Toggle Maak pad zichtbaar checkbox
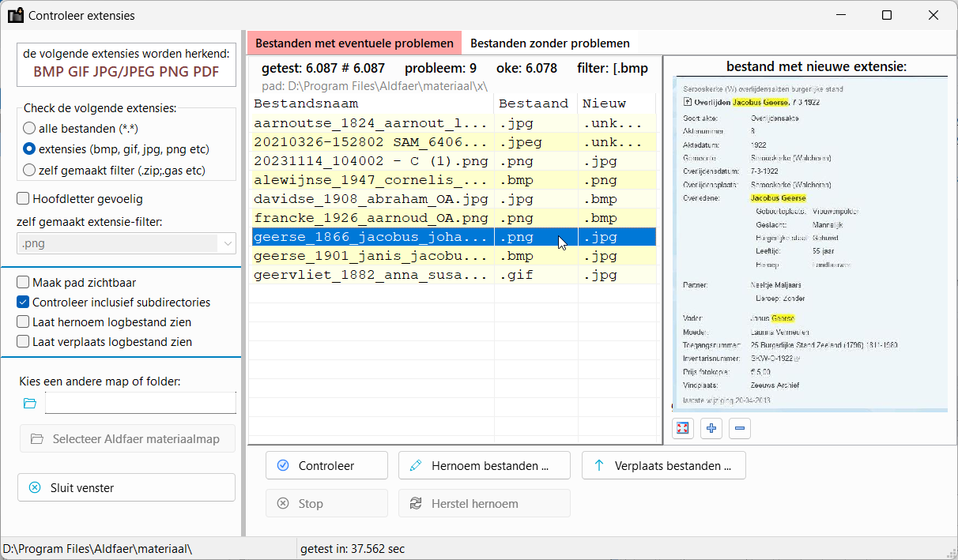Image resolution: width=958 pixels, height=560 pixels. point(24,282)
